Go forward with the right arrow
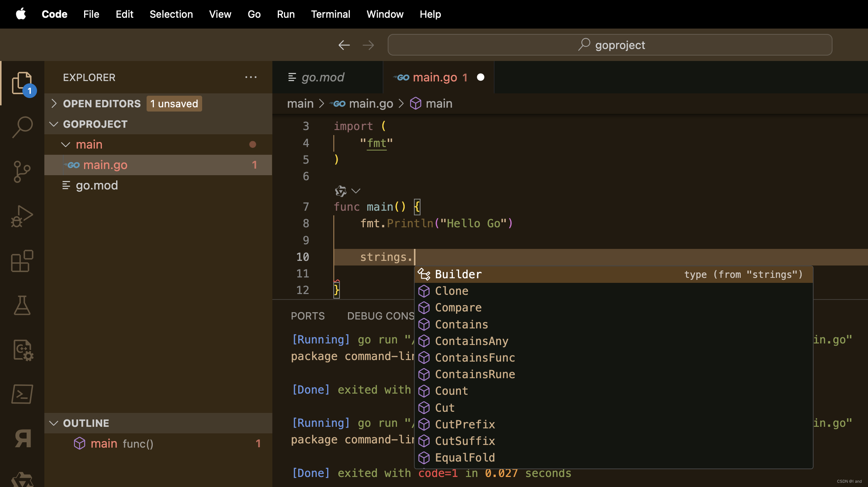Image resolution: width=868 pixels, height=487 pixels. pyautogui.click(x=368, y=45)
